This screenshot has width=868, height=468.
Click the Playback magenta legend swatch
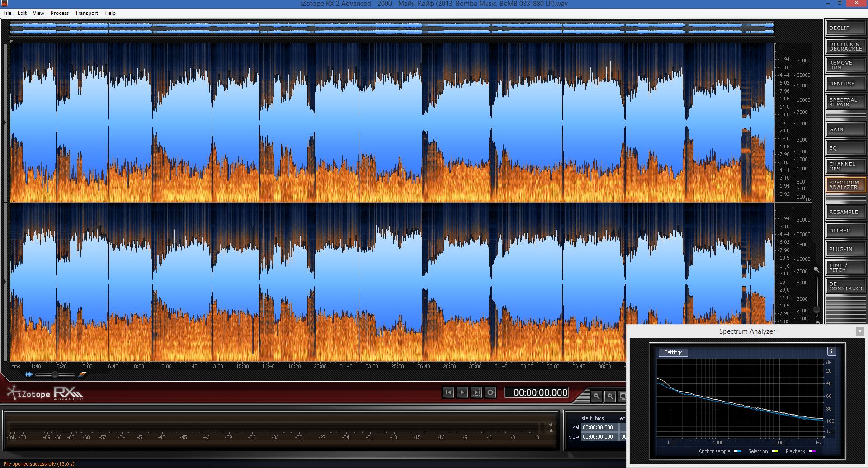point(812,451)
